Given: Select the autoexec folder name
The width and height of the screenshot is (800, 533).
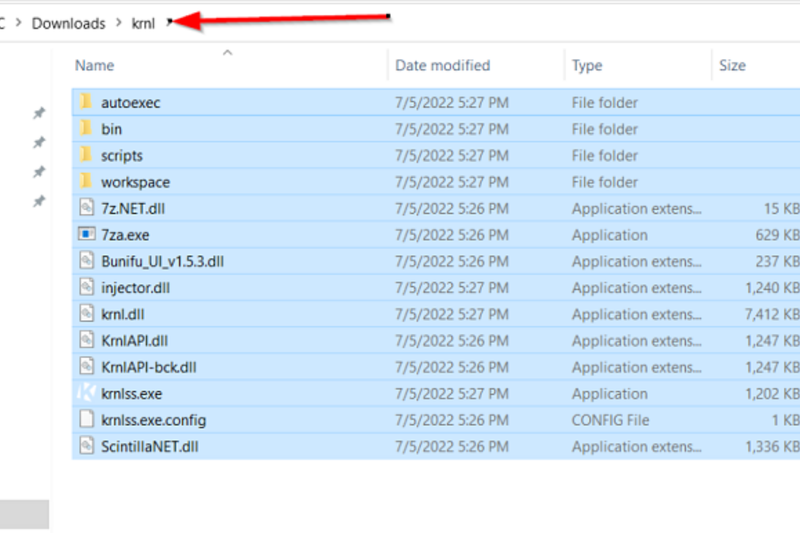Looking at the screenshot, I should (131, 103).
